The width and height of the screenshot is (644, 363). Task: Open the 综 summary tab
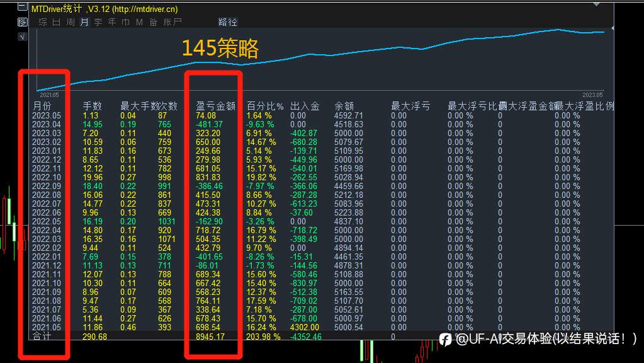click(x=43, y=22)
